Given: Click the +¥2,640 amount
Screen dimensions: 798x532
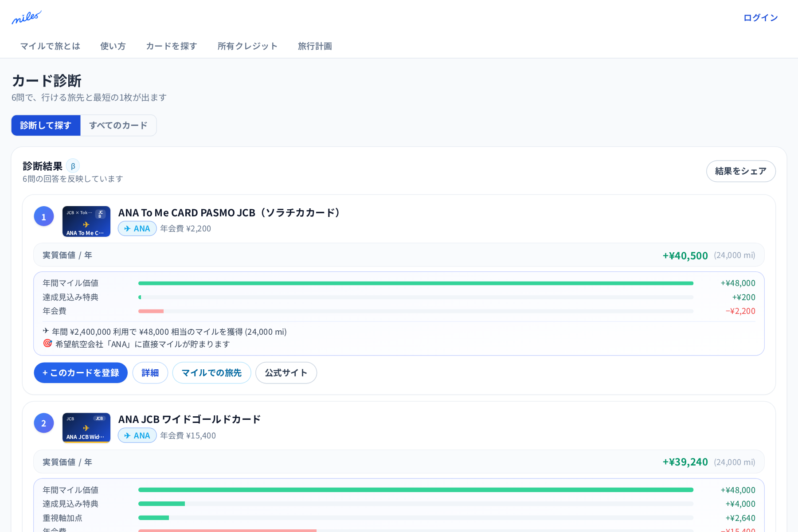Looking at the screenshot, I should [x=740, y=518].
